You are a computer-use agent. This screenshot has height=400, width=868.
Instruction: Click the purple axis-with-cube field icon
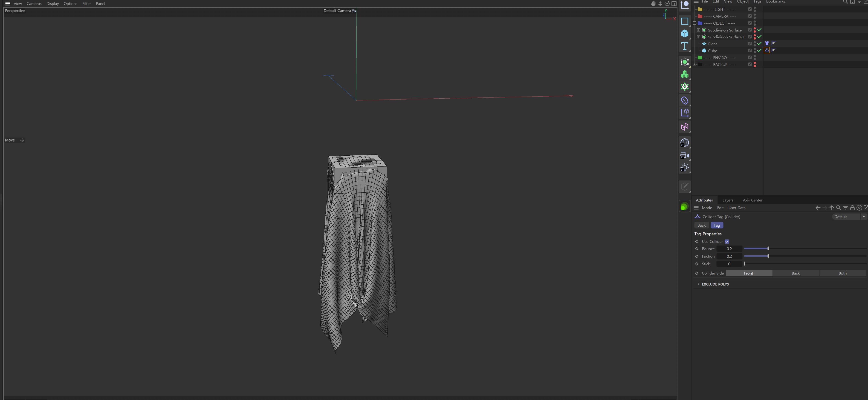coord(684,113)
